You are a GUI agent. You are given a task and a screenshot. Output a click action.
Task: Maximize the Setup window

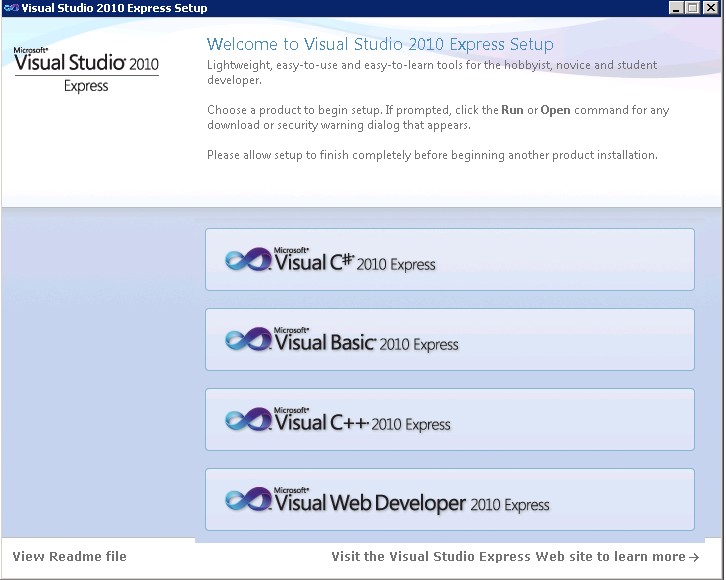tap(693, 8)
